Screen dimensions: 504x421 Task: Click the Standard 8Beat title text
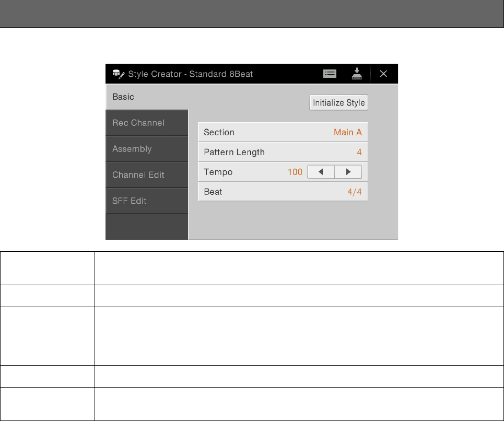coord(221,74)
